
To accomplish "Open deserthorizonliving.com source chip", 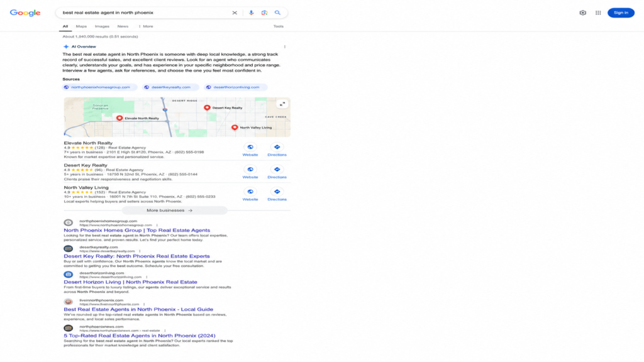I will tap(236, 87).
